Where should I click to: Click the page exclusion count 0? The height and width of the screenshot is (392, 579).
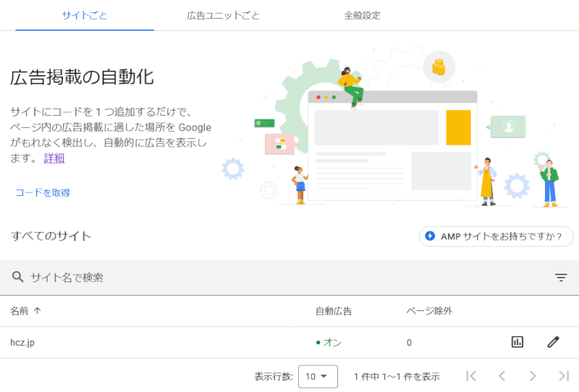[x=409, y=343]
